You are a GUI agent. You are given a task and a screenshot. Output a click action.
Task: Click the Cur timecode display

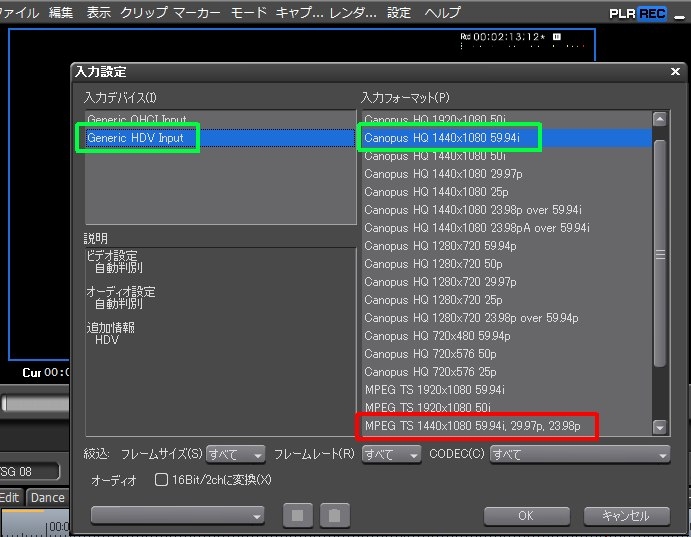pos(46,373)
